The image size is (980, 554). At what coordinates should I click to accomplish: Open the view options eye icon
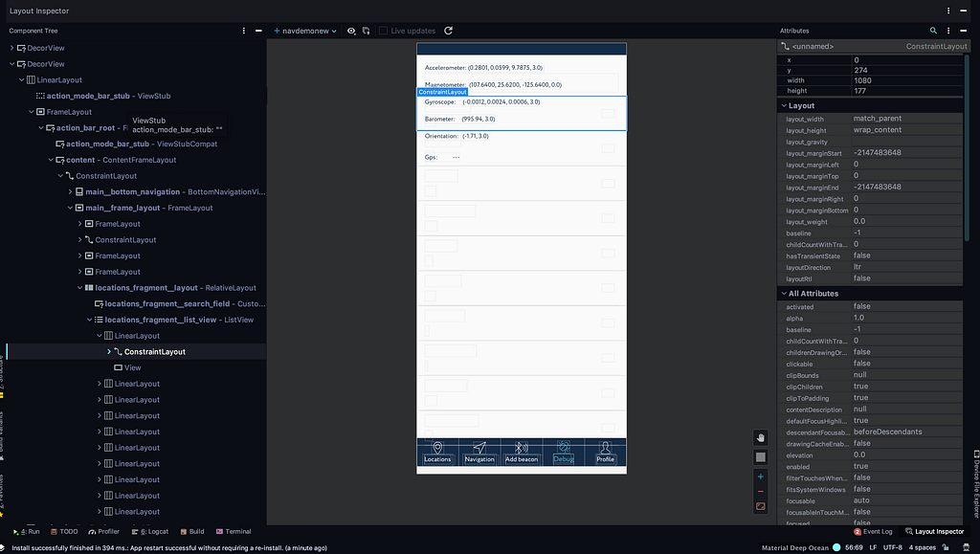click(351, 31)
